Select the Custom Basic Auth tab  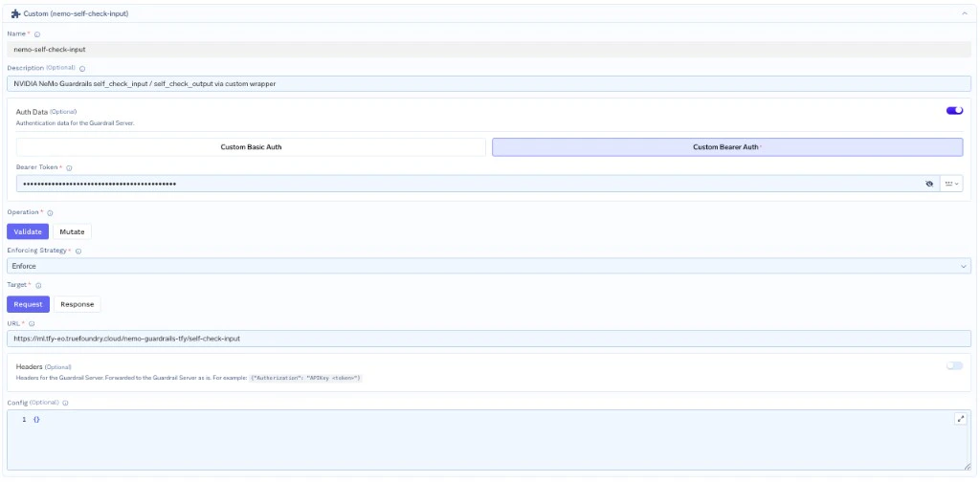click(251, 147)
